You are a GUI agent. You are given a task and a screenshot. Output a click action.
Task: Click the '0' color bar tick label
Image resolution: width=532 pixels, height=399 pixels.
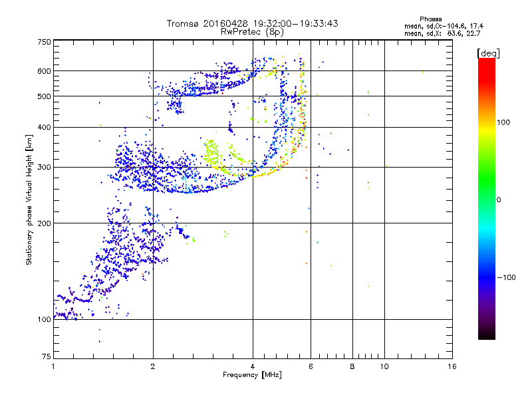[499, 200]
